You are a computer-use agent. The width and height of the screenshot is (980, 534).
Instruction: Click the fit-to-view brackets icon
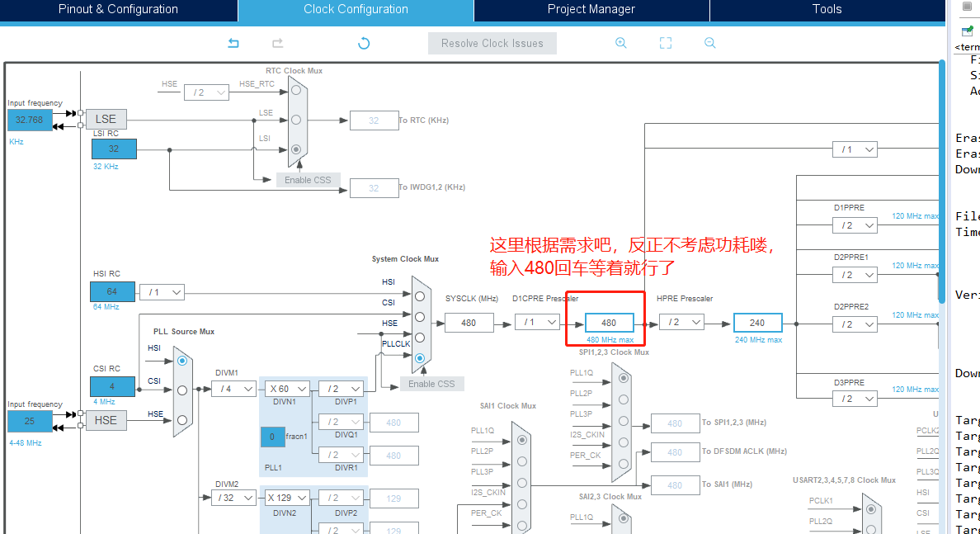click(x=665, y=42)
